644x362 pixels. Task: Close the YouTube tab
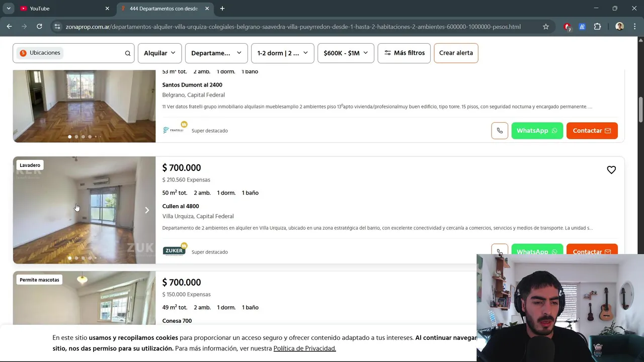coord(107,9)
